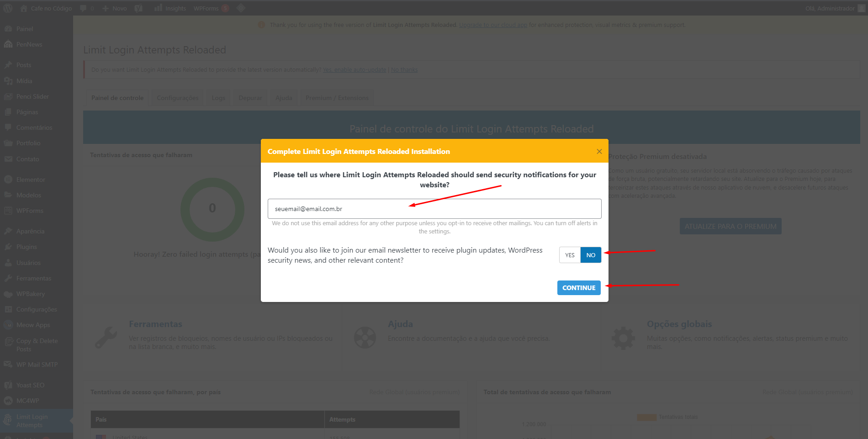Screen dimensions: 868x439
Task: Click the Attempts column header
Action: coord(392,419)
